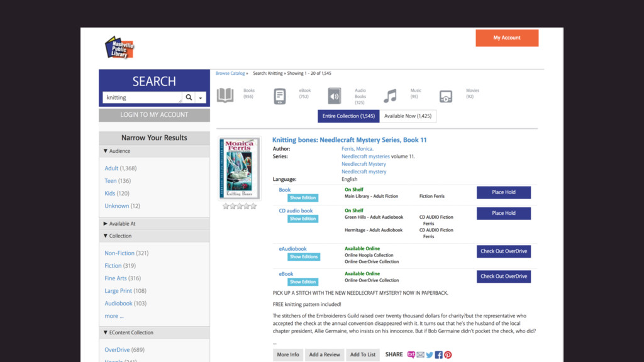Open My Account button
644x362 pixels.
(x=507, y=38)
